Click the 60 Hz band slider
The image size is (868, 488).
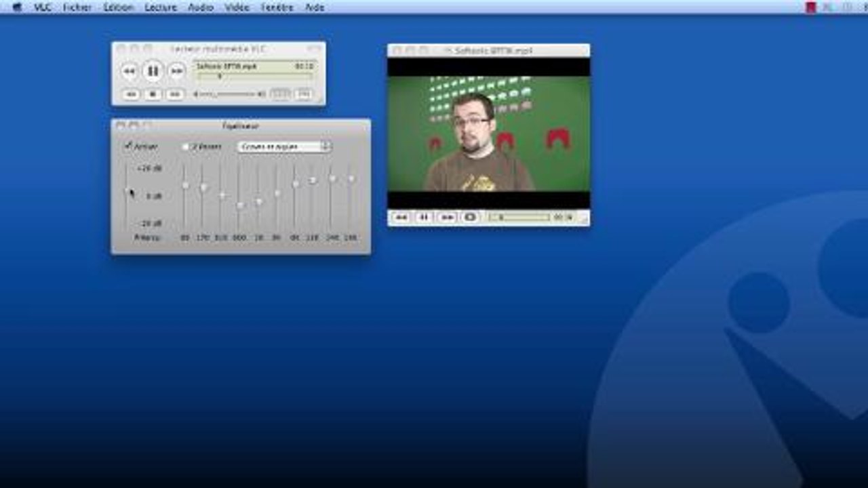tap(185, 197)
